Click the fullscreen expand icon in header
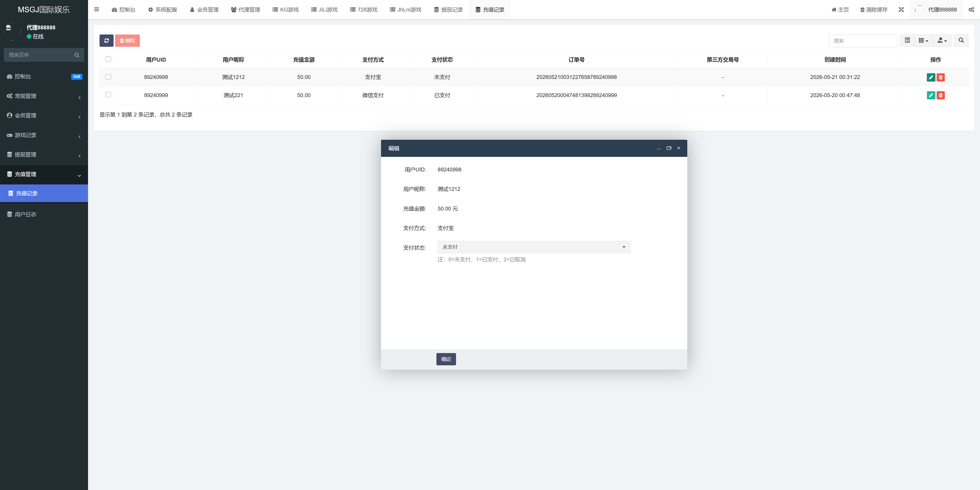This screenshot has width=980, height=490. 901,9
